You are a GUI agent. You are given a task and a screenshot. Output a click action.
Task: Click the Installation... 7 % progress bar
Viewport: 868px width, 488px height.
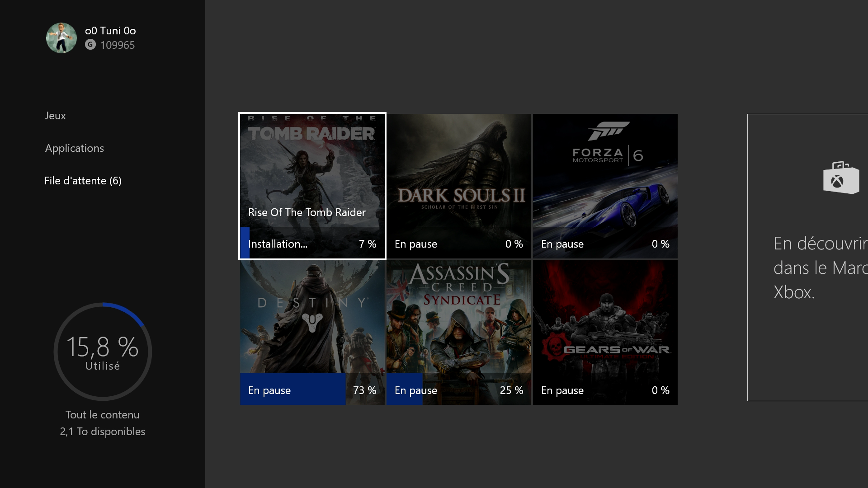pos(312,243)
